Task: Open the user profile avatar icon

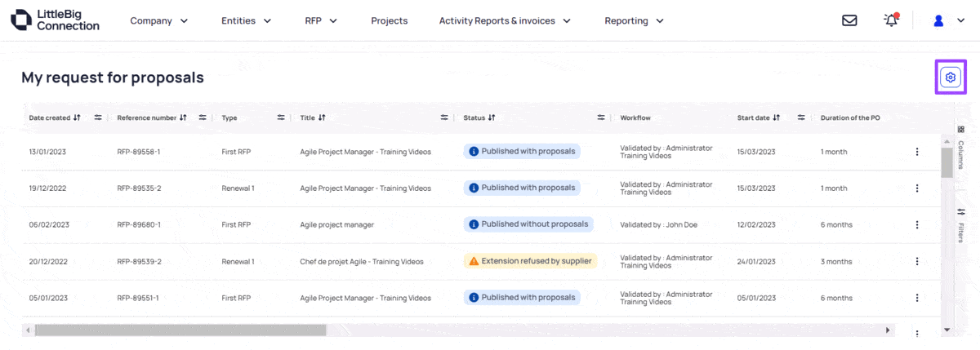Action: click(x=938, y=20)
